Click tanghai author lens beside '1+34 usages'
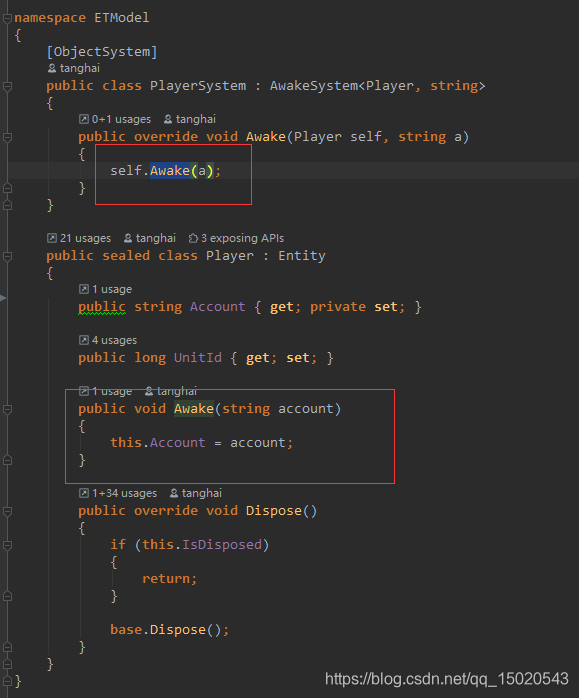The width and height of the screenshot is (579, 698). pyautogui.click(x=196, y=493)
